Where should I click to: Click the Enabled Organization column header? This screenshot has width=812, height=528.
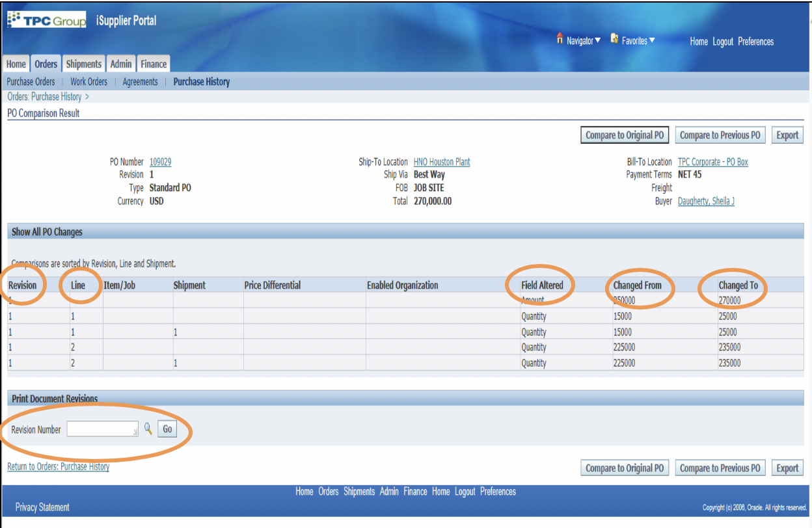(x=403, y=285)
